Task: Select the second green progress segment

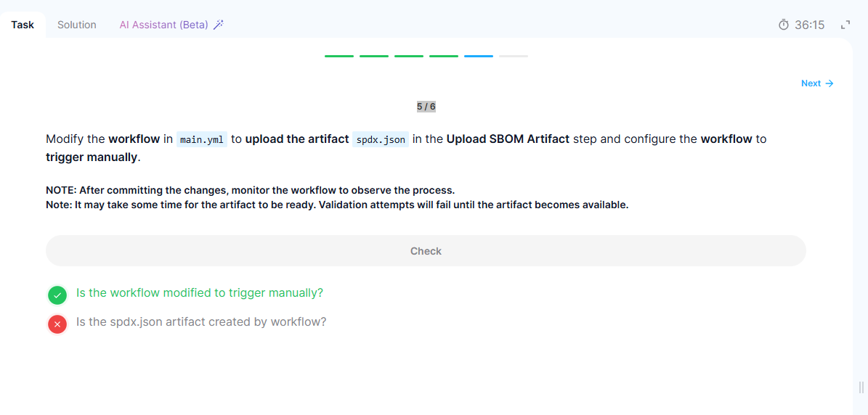Action: coord(374,56)
